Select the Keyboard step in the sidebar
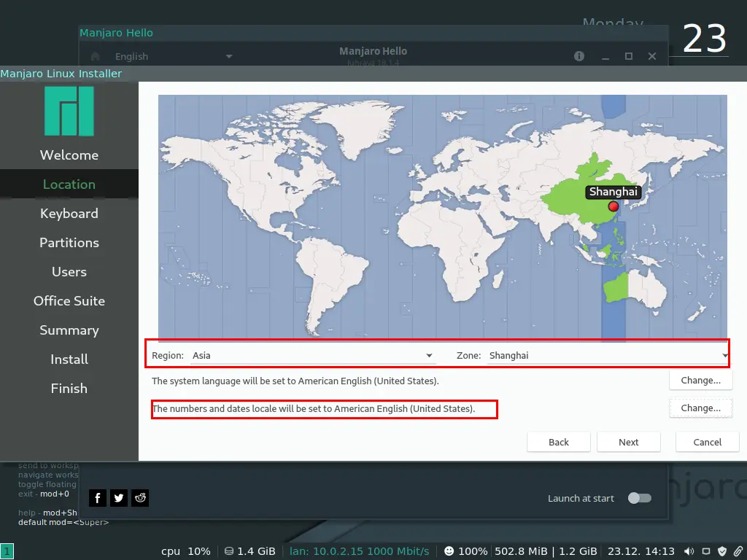 pyautogui.click(x=69, y=214)
